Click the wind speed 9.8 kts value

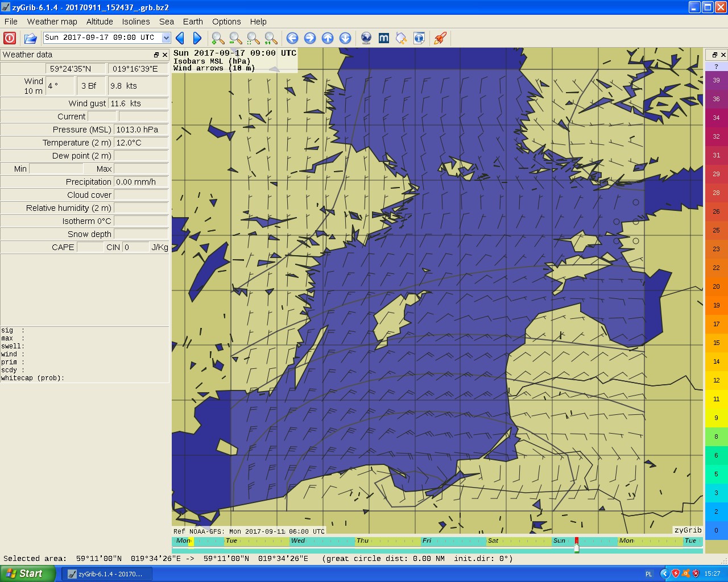point(138,86)
